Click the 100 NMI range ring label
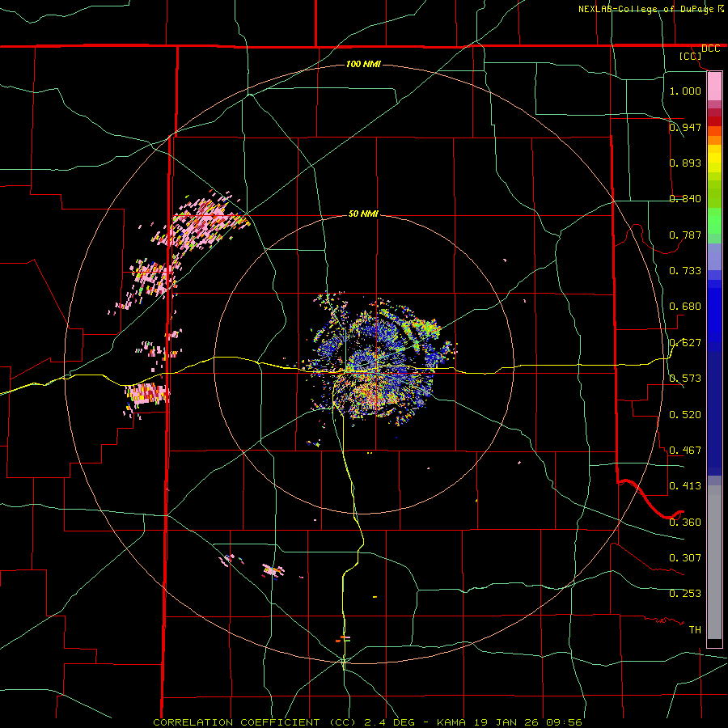The width and height of the screenshot is (728, 728). pos(363,64)
